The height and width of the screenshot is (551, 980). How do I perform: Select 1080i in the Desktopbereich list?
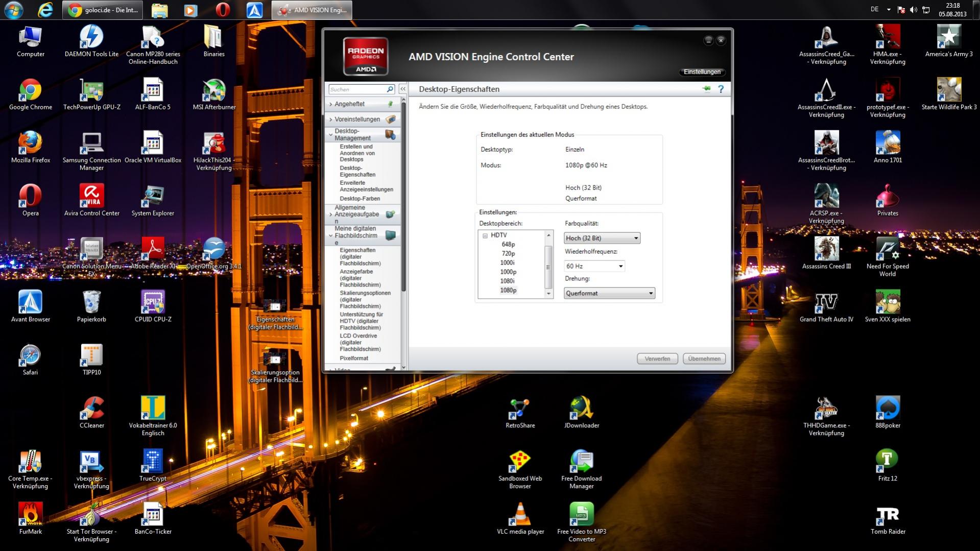(x=508, y=281)
